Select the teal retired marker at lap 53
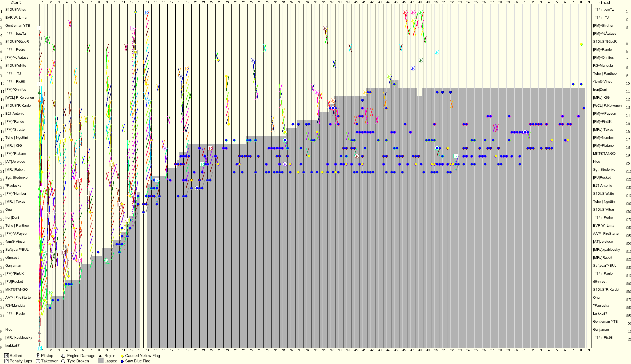This screenshot has height=364, width=631. click(456, 156)
